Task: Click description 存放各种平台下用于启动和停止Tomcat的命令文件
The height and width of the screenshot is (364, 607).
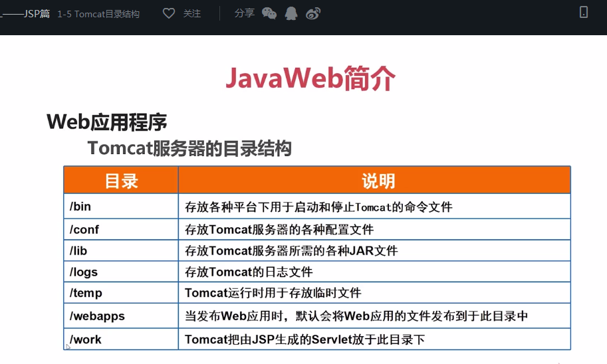Action: point(318,207)
